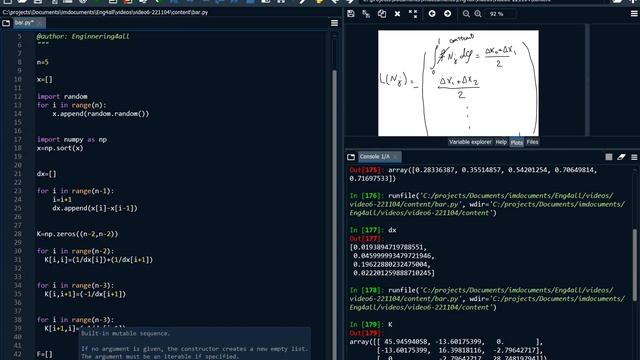
Task: Click console prompt 'In [179]: K'
Action: (371, 324)
